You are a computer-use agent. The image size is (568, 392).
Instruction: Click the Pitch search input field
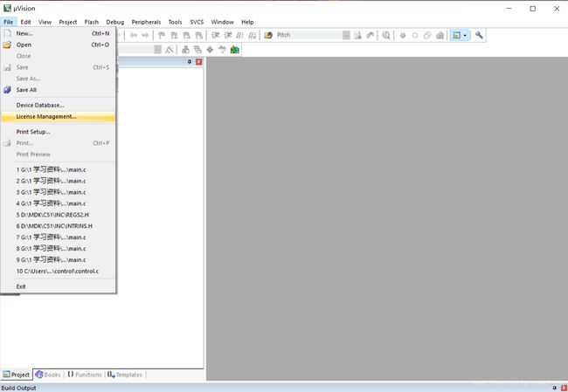point(308,35)
